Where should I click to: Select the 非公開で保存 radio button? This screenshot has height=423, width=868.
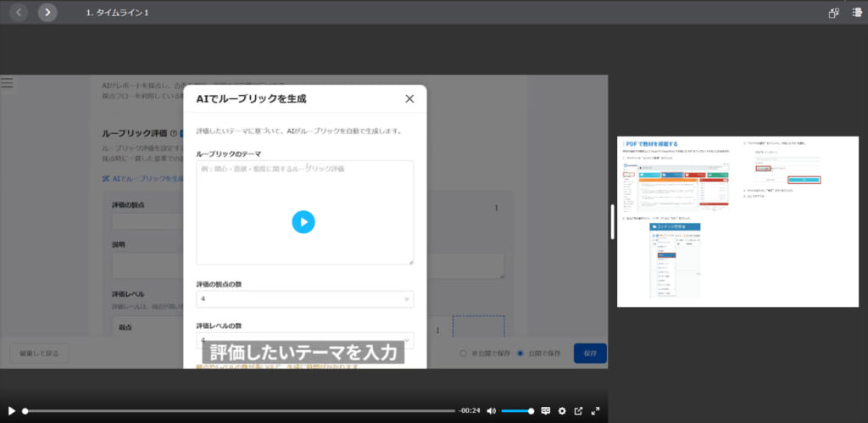pos(463,353)
